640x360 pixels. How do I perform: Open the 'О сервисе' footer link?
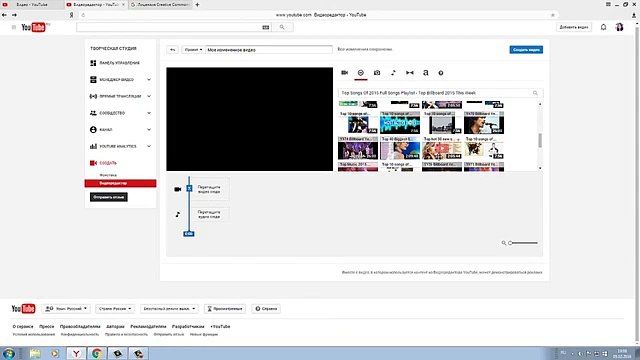23,327
